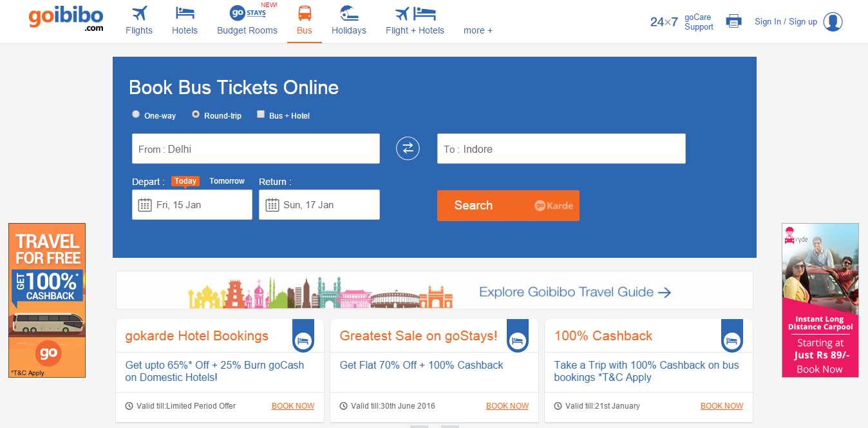Choose Tomorrow for departure

[227, 181]
